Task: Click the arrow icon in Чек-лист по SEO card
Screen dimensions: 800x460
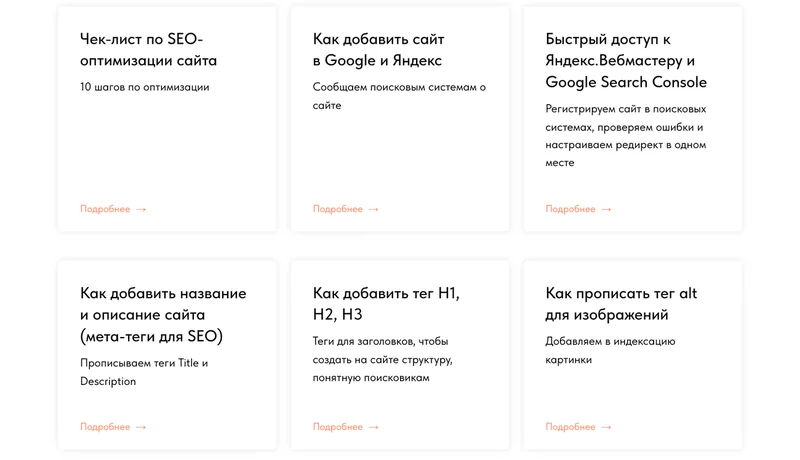Action: (x=141, y=210)
